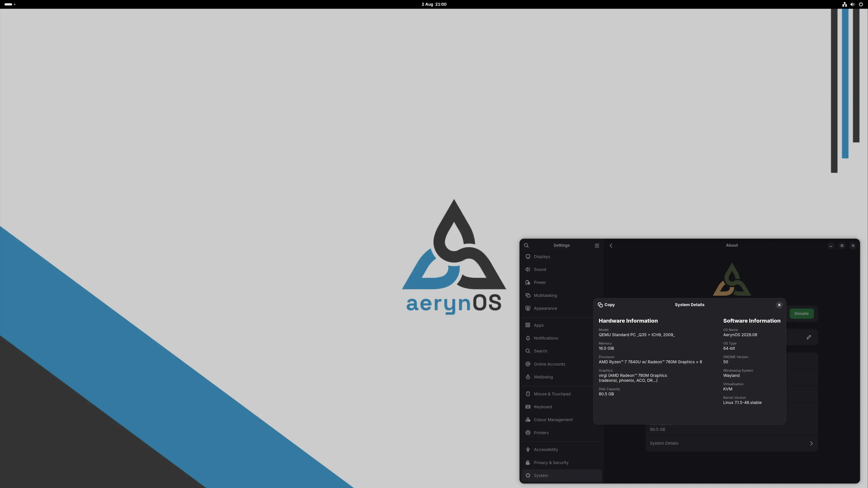Go back using the About header arrow
This screenshot has height=488, width=868.
(611, 246)
